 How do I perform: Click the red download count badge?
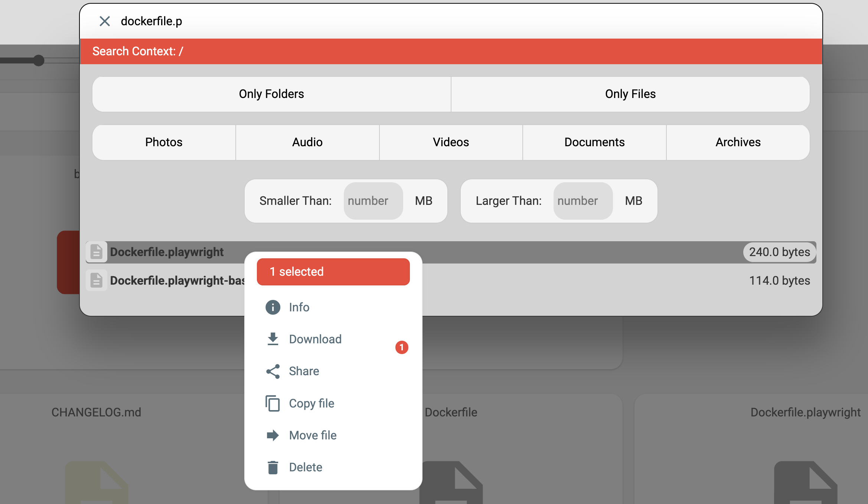tap(402, 347)
